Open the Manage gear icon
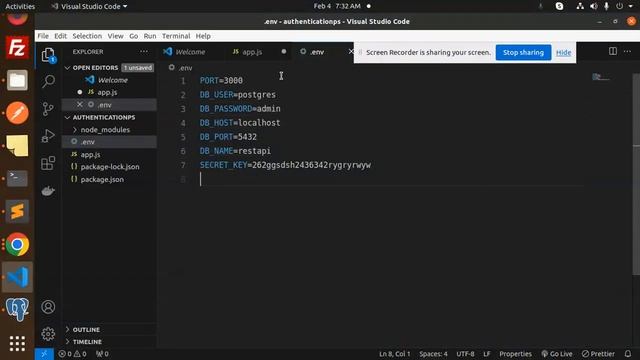This screenshot has width=640, height=360. tap(48, 334)
